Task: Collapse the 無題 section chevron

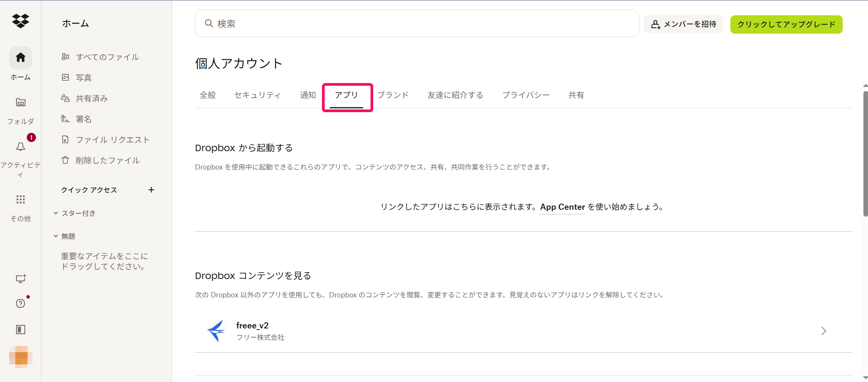Action: pos(56,236)
